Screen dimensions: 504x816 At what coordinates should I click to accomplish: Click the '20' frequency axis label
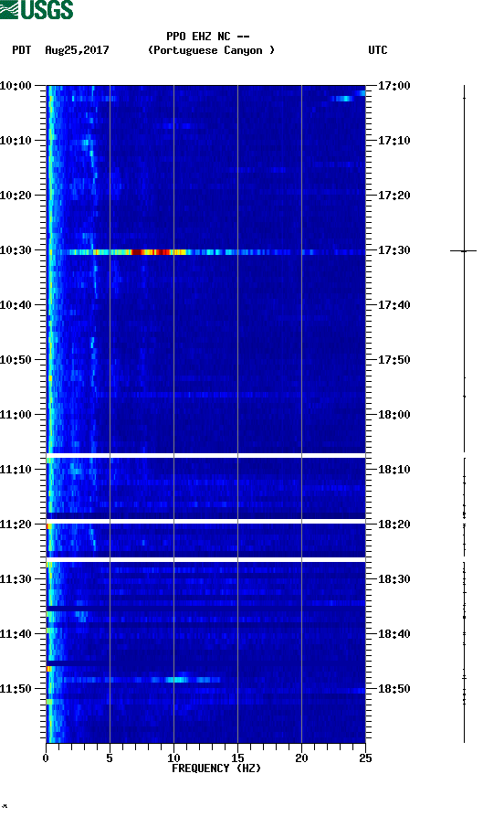301,758
